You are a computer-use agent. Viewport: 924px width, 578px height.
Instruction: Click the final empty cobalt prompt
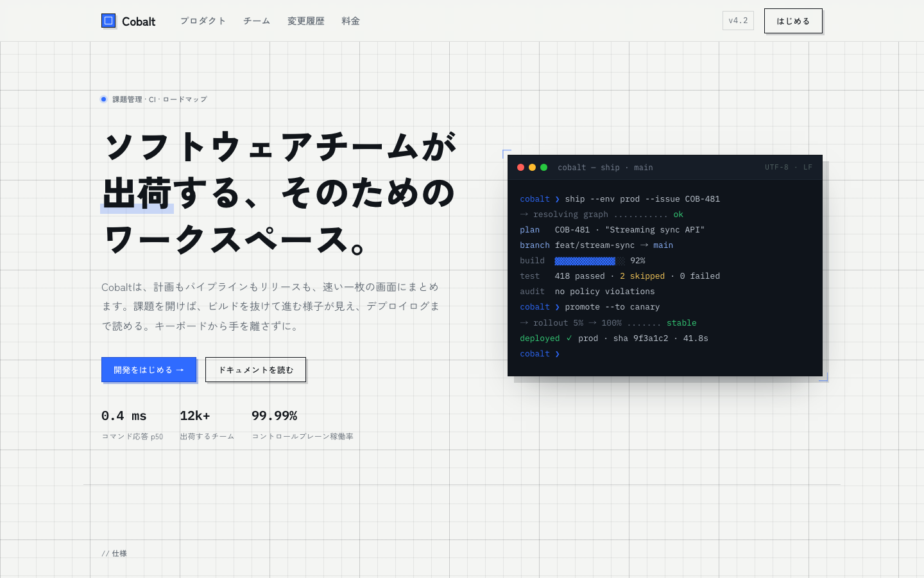coord(540,354)
